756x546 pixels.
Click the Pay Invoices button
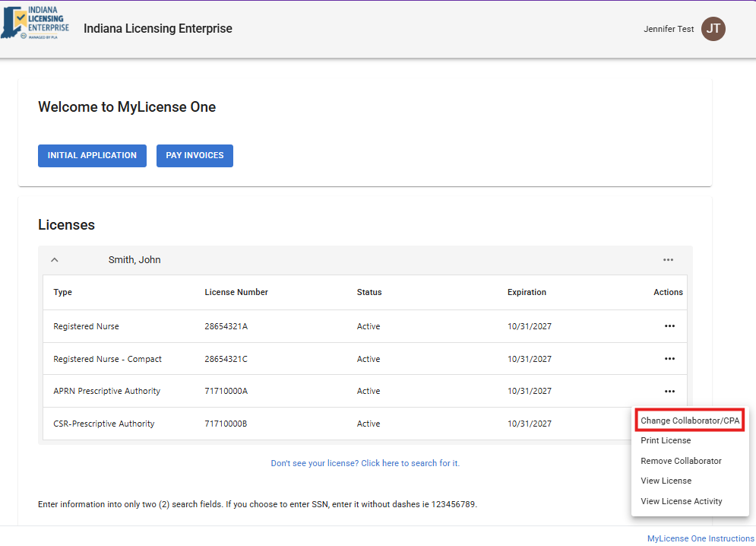[195, 155]
